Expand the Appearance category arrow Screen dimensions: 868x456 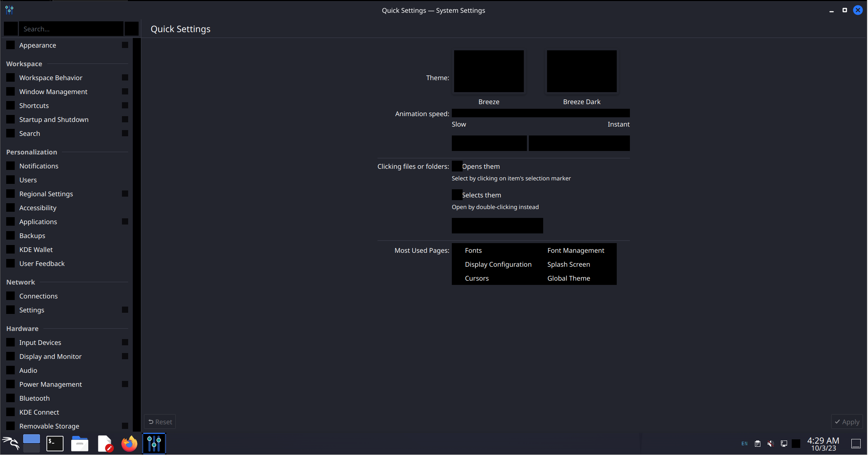pos(125,45)
